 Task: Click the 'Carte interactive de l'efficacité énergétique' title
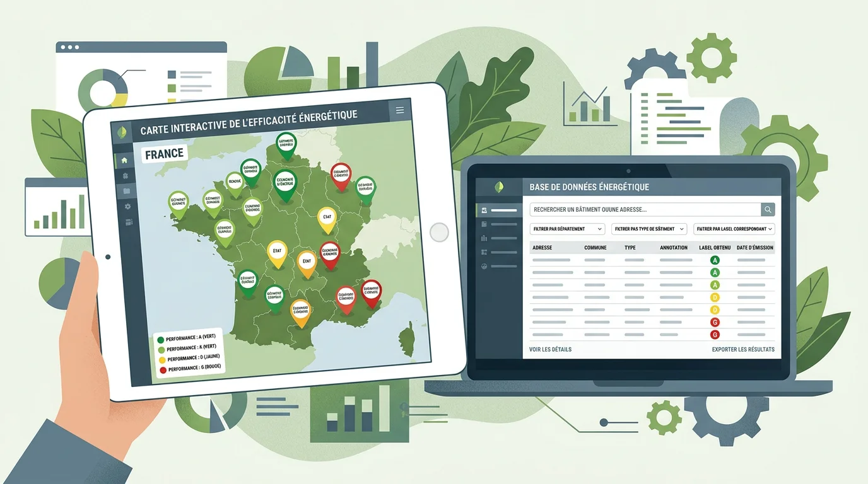249,123
